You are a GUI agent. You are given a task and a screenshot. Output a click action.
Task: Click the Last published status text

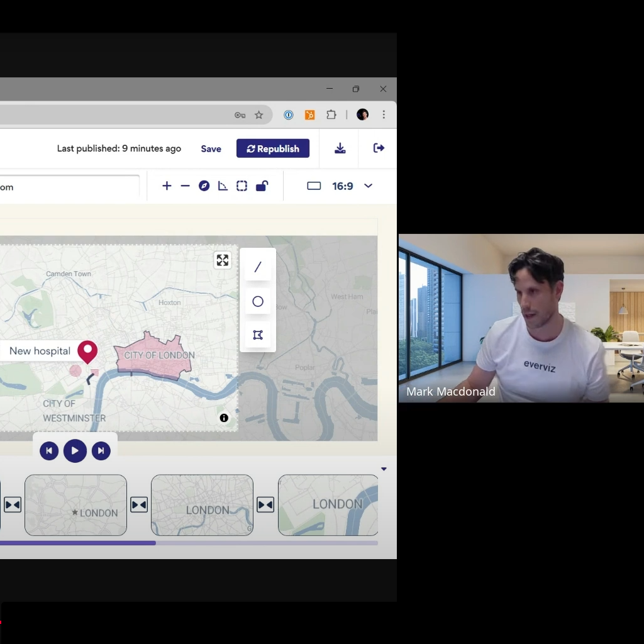point(119,148)
